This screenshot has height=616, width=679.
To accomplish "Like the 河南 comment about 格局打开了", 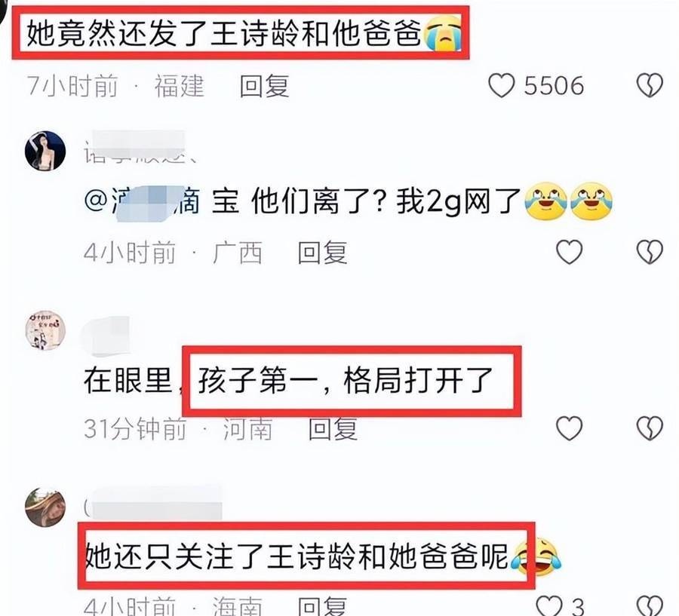I will pyautogui.click(x=569, y=428).
